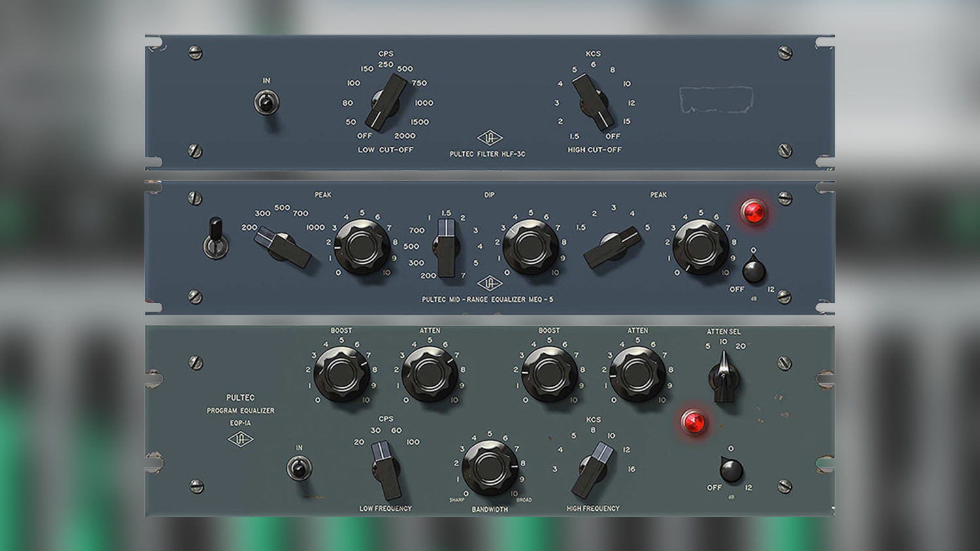Click the 'HIGH CUT-OFF' label
Viewport: 980px width, 551px height.
(x=595, y=150)
